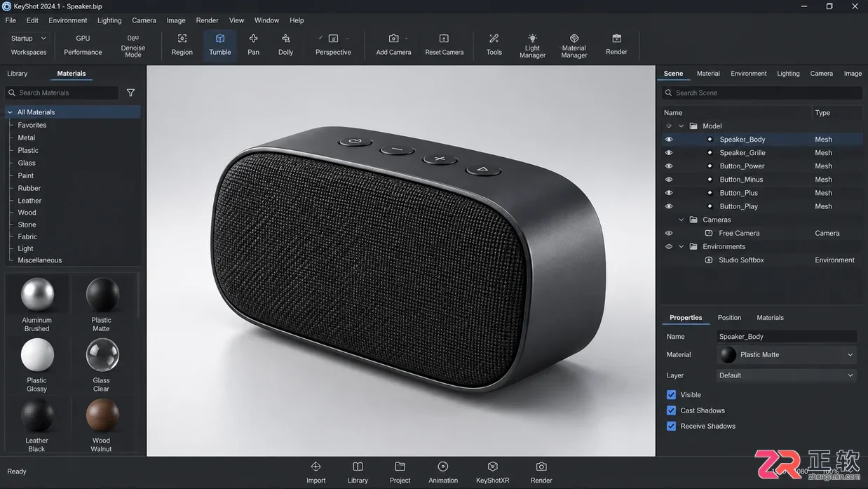Viewport: 868px width, 489px height.
Task: Toggle visibility of Speaker_Grille
Action: click(669, 153)
